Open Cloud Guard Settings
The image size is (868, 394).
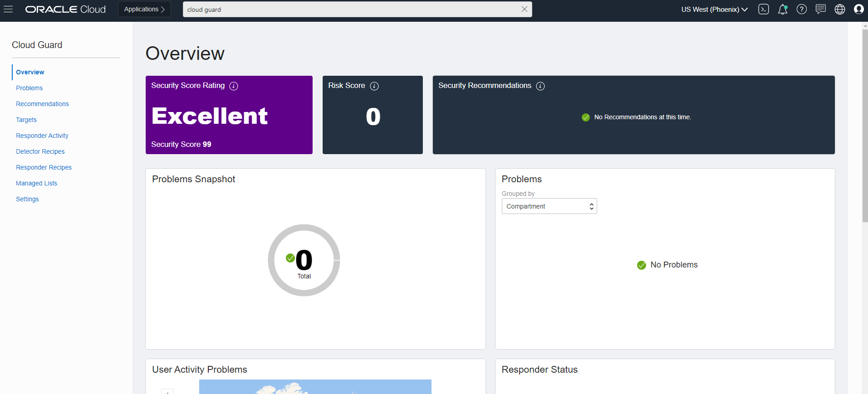[27, 199]
